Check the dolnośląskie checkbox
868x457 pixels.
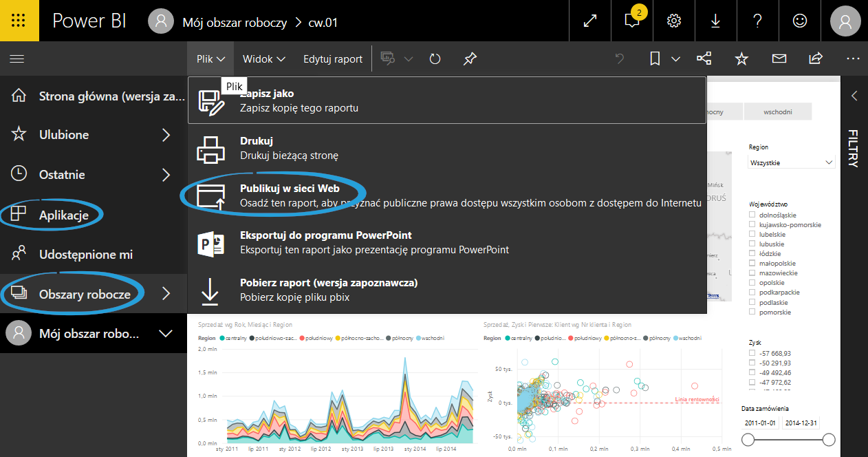pos(752,215)
